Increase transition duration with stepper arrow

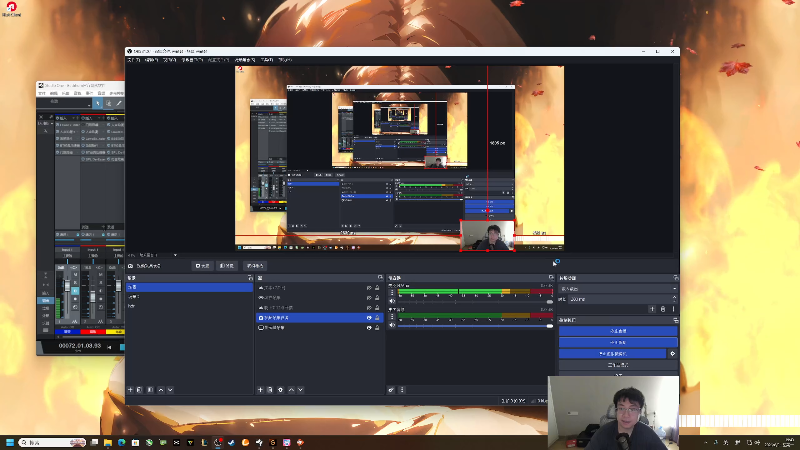674,297
